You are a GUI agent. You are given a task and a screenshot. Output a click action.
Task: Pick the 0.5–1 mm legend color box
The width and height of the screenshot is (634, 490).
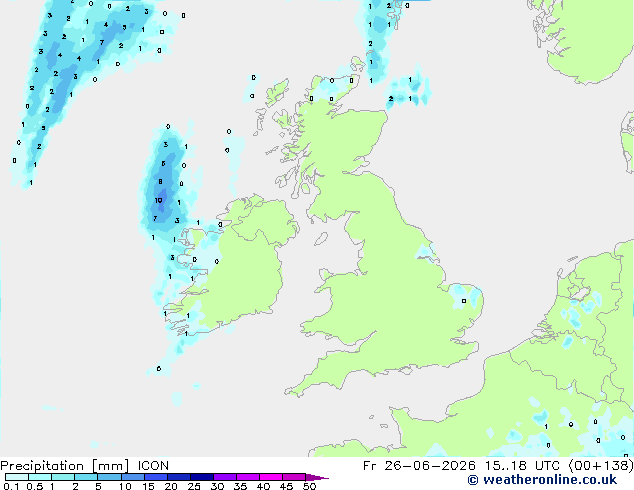[40, 477]
